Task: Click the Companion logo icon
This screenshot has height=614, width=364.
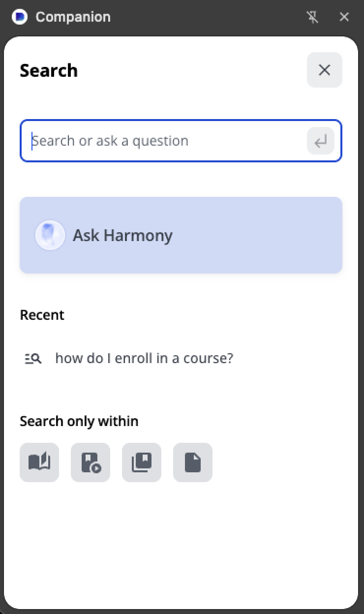Action: tap(20, 17)
